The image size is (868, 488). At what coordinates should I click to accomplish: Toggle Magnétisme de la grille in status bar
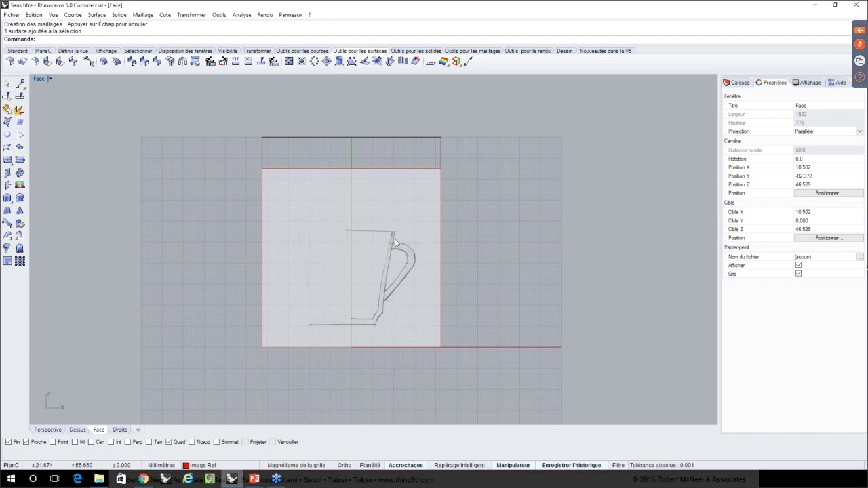point(296,465)
